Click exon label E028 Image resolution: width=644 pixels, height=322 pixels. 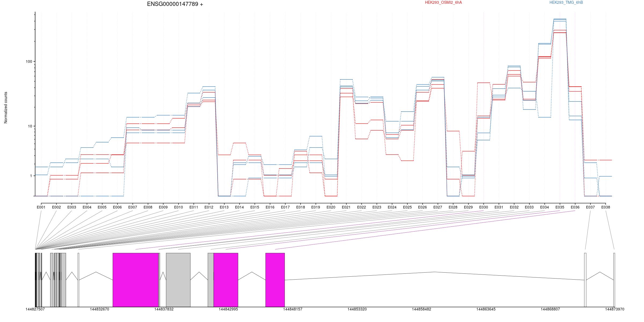click(x=453, y=207)
